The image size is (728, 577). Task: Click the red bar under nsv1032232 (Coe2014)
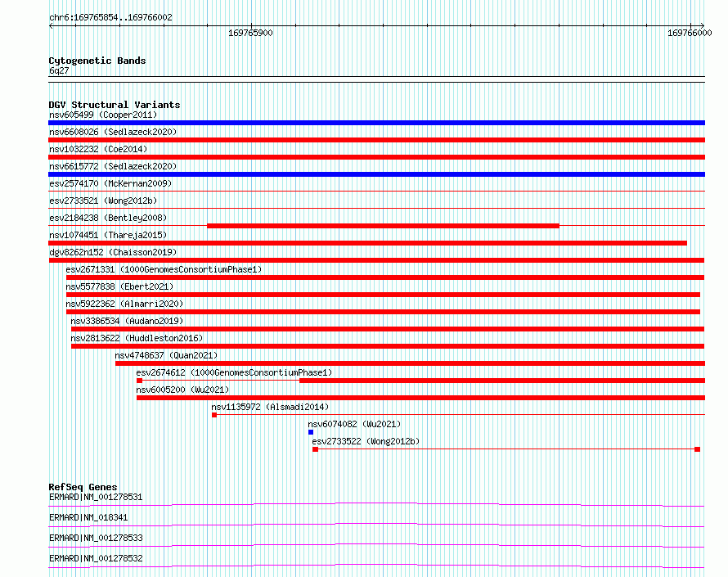point(376,157)
